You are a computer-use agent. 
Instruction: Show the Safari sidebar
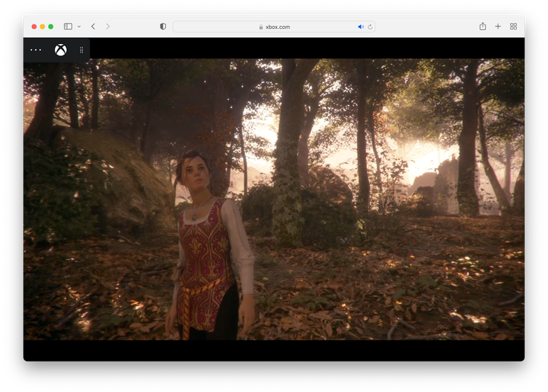tap(68, 27)
